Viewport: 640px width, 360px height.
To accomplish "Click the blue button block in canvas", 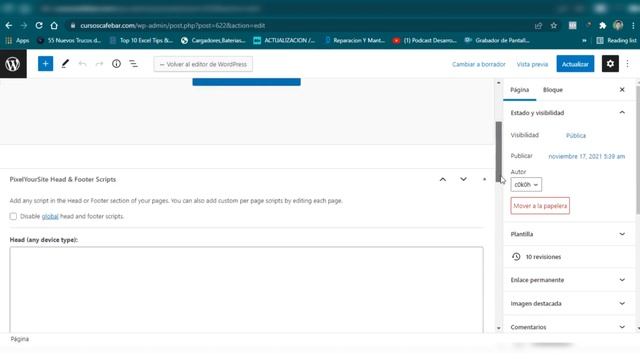I will (x=247, y=82).
